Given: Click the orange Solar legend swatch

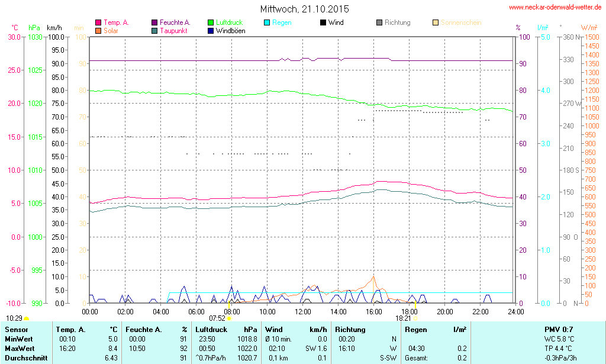Looking at the screenshot, I should tap(98, 31).
